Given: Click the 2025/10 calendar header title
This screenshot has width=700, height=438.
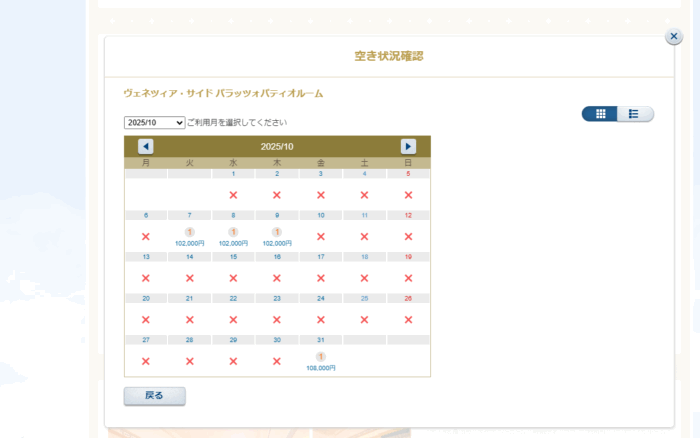Looking at the screenshot, I should (x=277, y=146).
